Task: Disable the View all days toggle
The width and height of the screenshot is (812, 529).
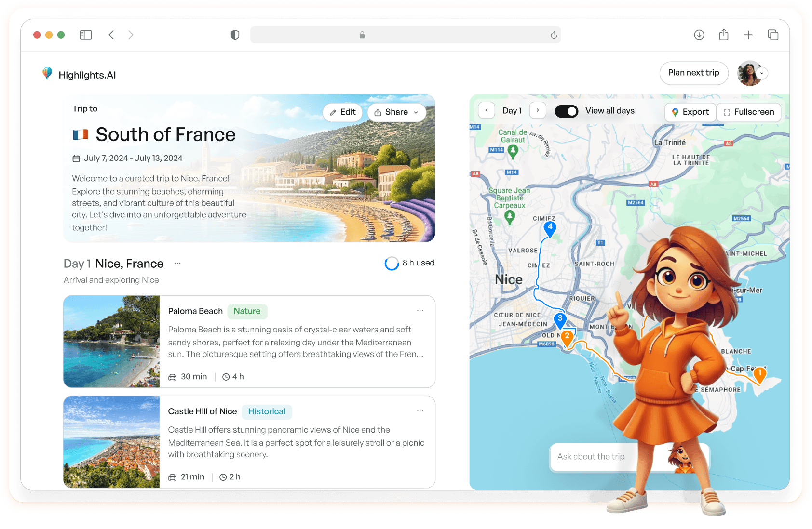Action: [x=566, y=111]
